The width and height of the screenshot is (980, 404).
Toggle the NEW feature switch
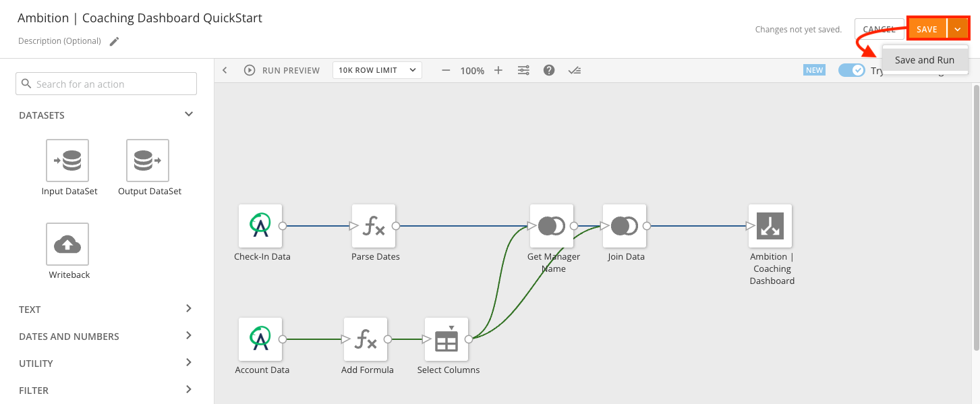851,70
